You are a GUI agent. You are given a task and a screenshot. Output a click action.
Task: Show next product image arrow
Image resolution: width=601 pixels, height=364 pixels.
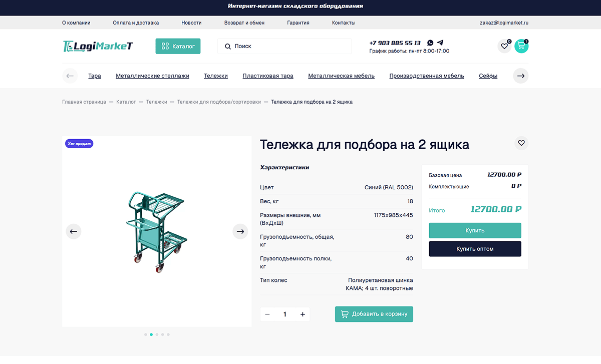[x=240, y=231]
